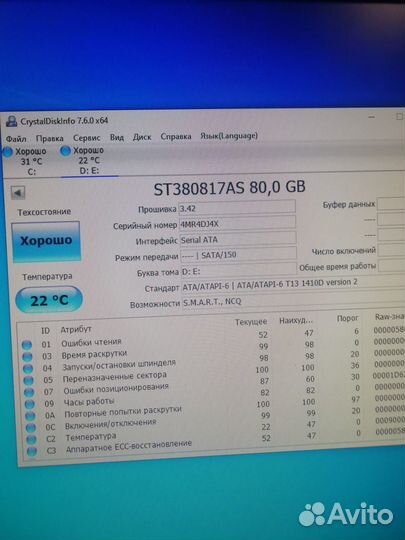Click the Стандарт field ATA/ATAPI-6

tap(293, 284)
